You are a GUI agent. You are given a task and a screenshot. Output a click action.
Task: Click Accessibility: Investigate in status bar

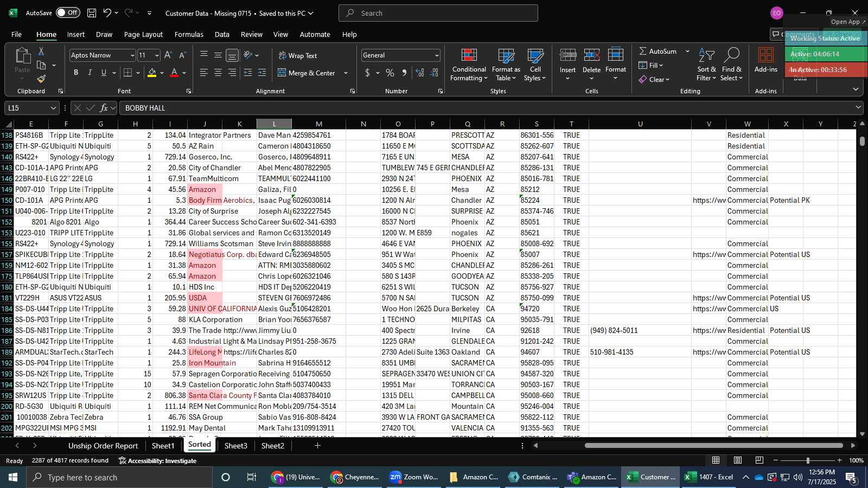point(158,461)
